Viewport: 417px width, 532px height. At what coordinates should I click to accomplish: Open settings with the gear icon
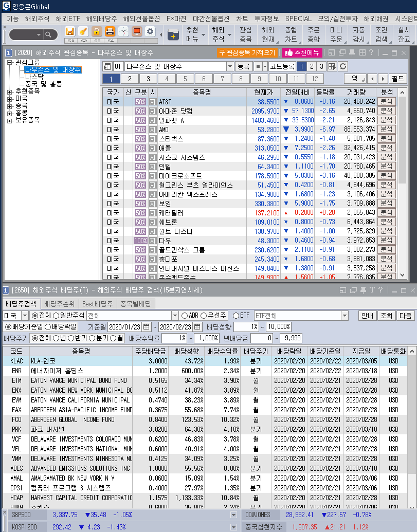150,32
